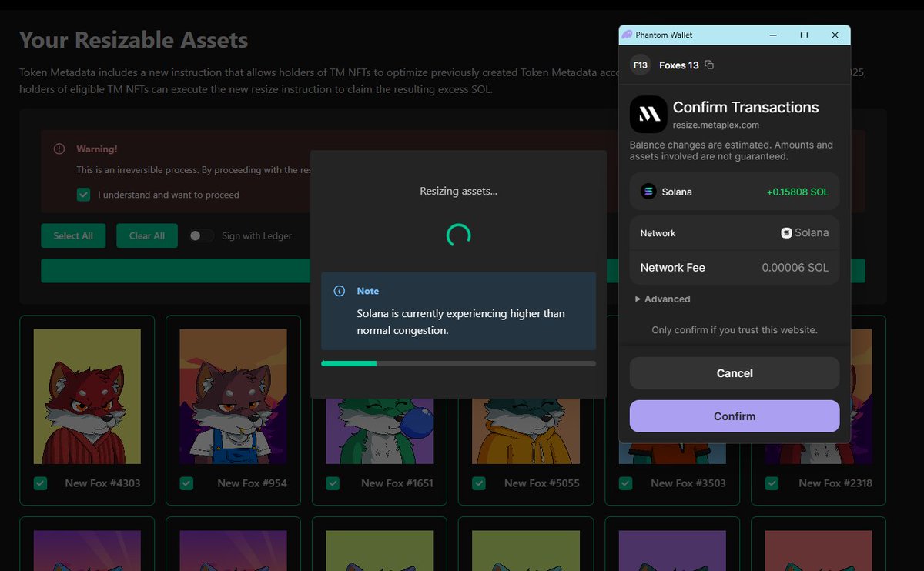
Task: Cancel the transaction in Phantom
Action: point(735,373)
